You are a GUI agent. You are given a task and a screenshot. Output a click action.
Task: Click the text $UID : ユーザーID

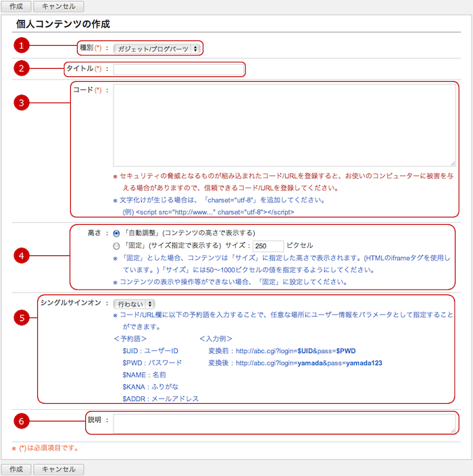pyautogui.click(x=151, y=351)
